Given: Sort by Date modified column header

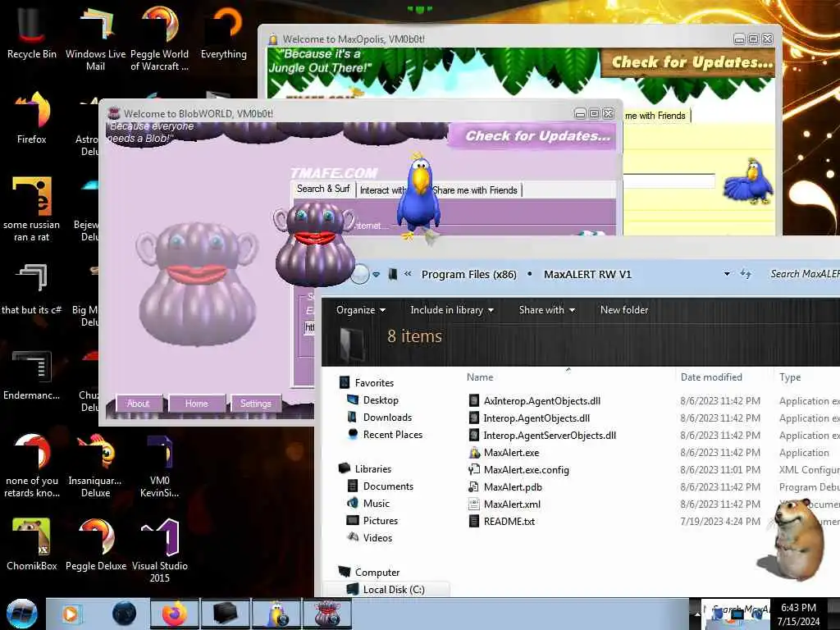Looking at the screenshot, I should [711, 377].
